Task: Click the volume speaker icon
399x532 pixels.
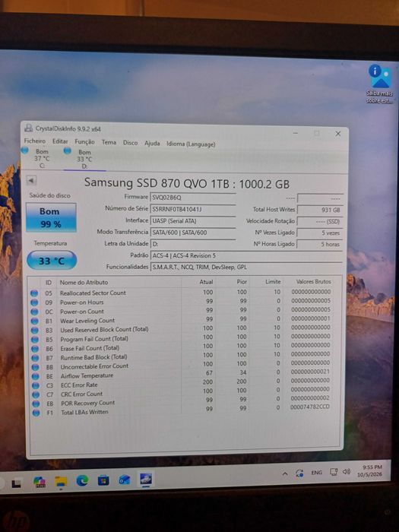Action: [x=347, y=472]
